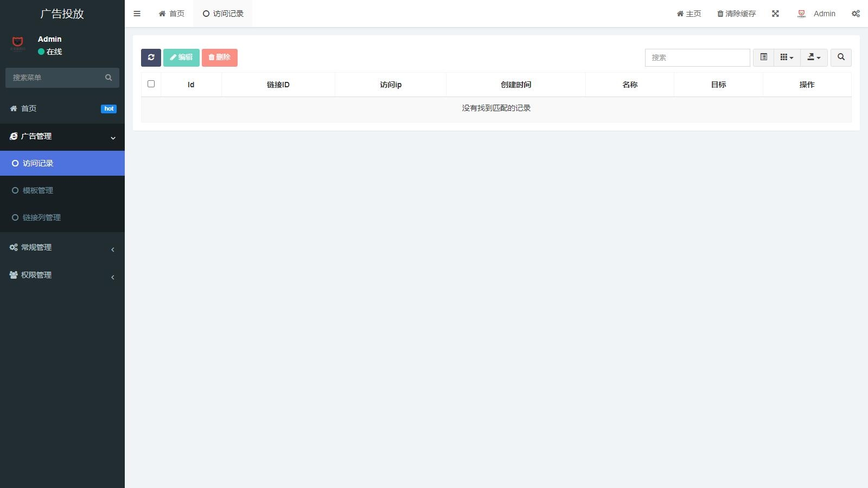868x488 pixels.
Task: Click Admin name in sidebar
Action: click(x=49, y=39)
